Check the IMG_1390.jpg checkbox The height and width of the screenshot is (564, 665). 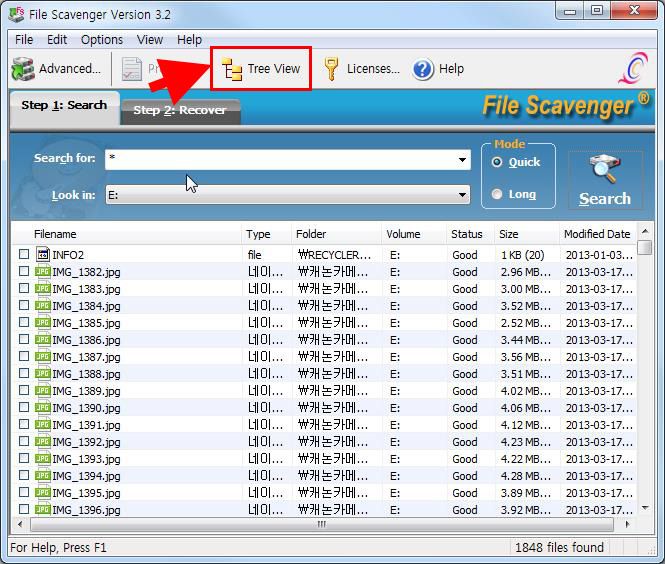[24, 407]
